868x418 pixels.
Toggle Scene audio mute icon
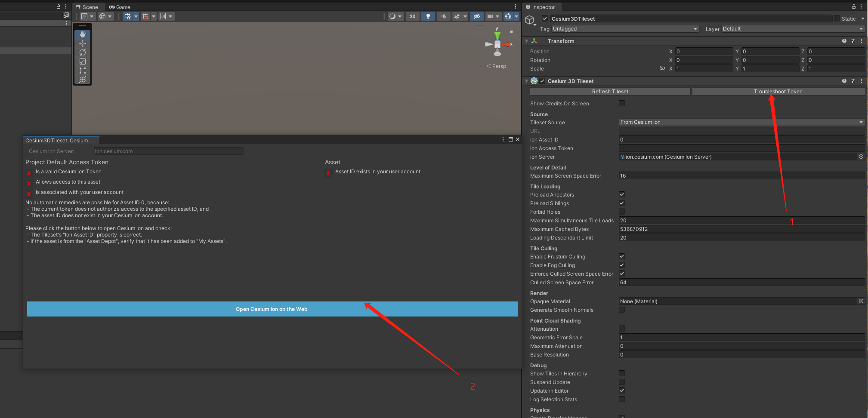(444, 16)
